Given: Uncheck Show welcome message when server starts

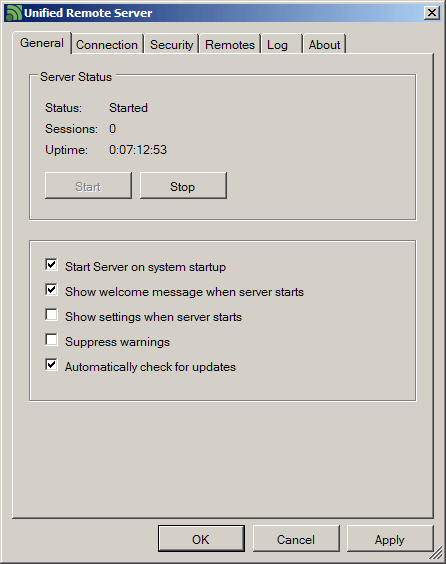Looking at the screenshot, I should 51,290.
